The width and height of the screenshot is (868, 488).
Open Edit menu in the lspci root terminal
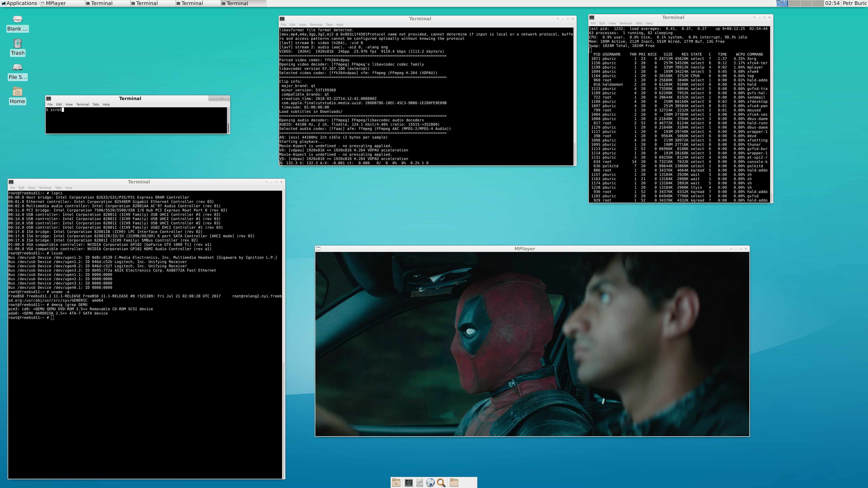tap(21, 188)
